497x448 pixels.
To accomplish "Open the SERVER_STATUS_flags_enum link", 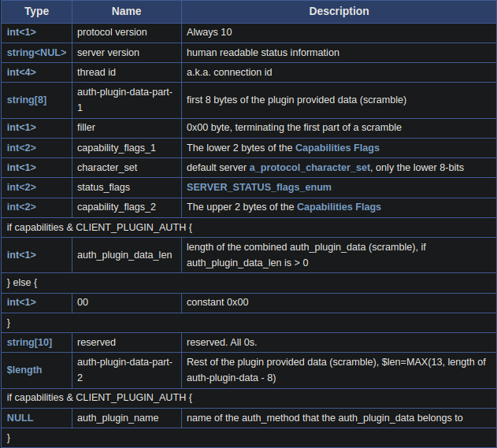I will point(259,187).
